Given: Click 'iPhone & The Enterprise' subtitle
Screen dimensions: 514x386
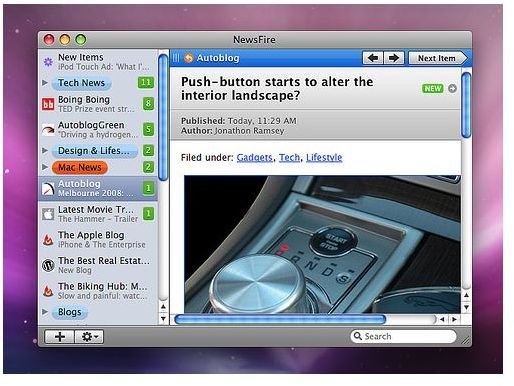Looking at the screenshot, I should tap(102, 245).
